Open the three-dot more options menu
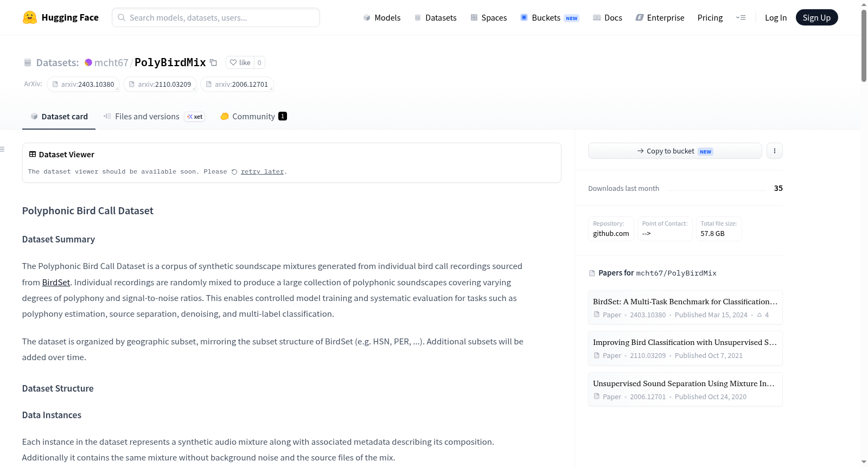 pos(775,151)
